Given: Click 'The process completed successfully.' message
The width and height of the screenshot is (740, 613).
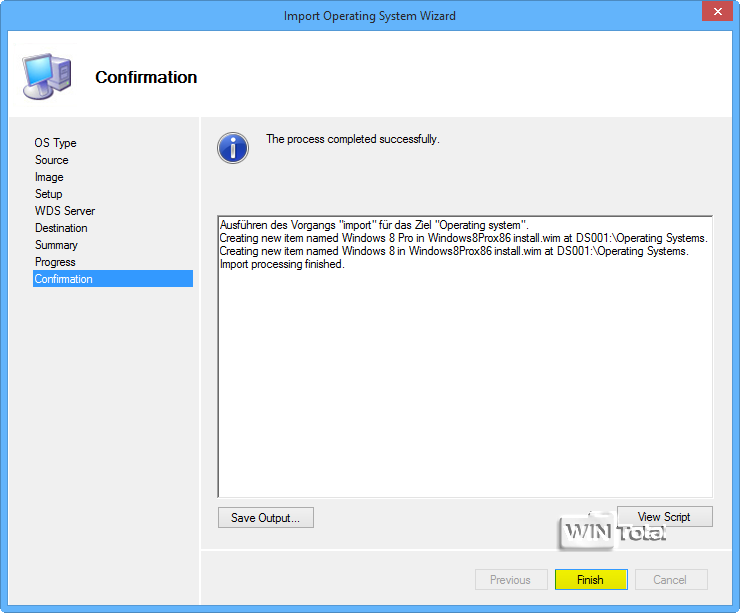Looking at the screenshot, I should click(353, 139).
